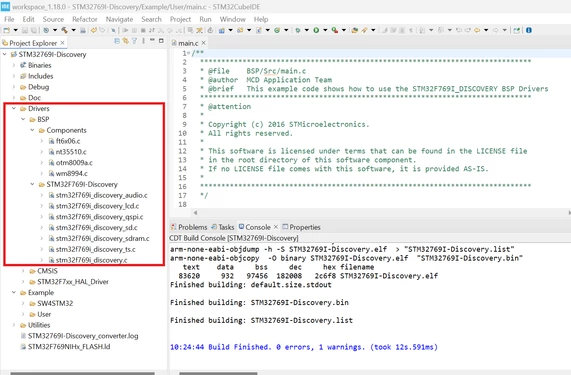Click the Skip All Breakpoints icon
Viewport: 571px width, 375px height.
tap(113, 30)
